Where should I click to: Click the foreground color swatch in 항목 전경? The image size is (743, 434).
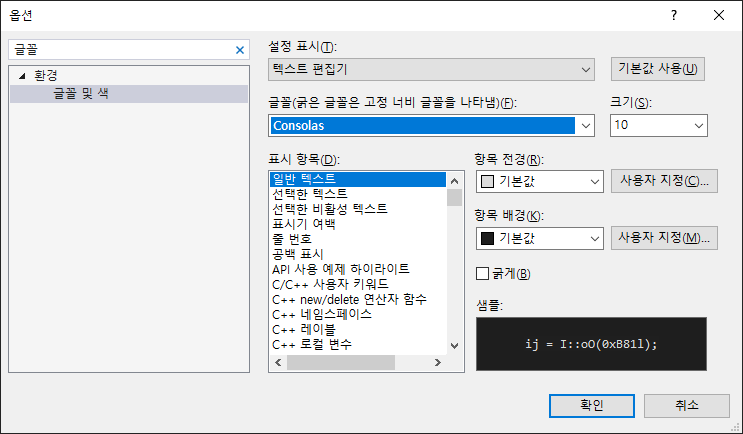tap(487, 181)
